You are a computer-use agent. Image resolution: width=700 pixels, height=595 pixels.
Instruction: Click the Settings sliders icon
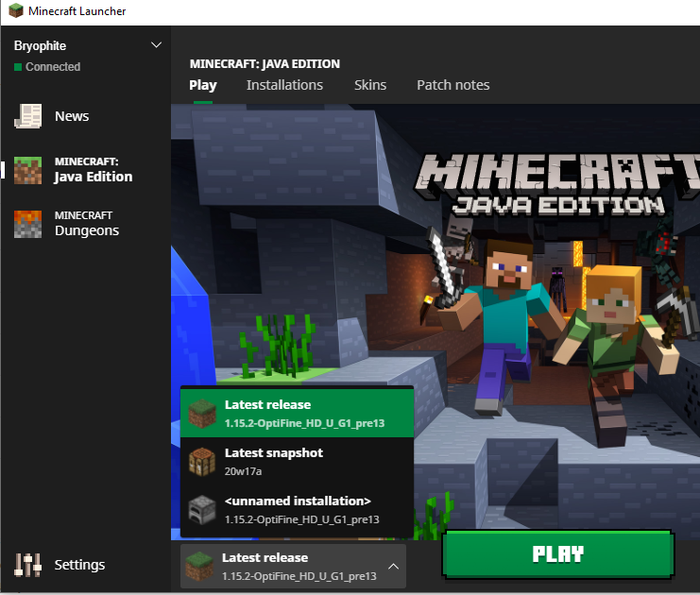pos(28,565)
